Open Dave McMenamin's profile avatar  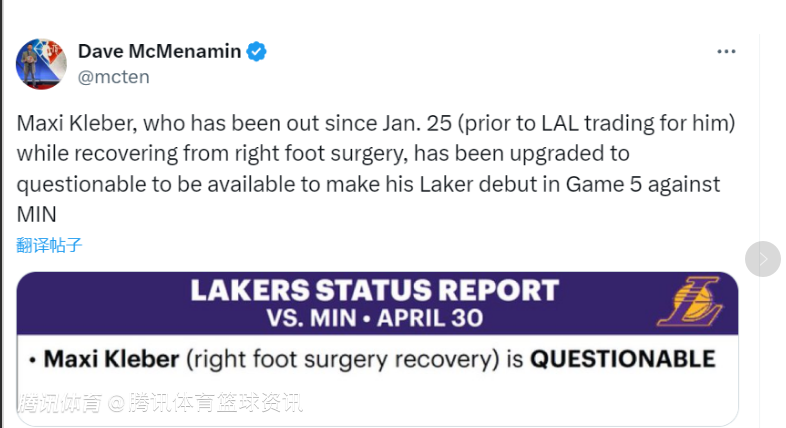tap(41, 64)
